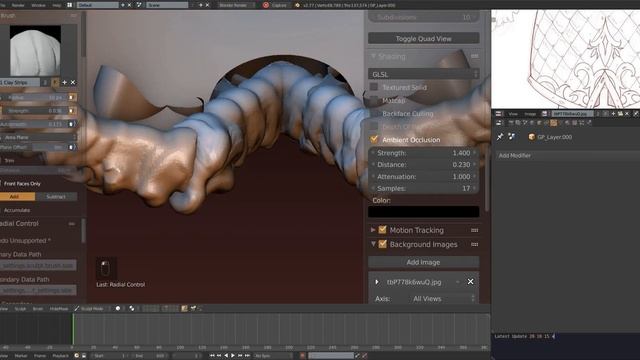Adjust the brush Radius slider

[x=33, y=98]
